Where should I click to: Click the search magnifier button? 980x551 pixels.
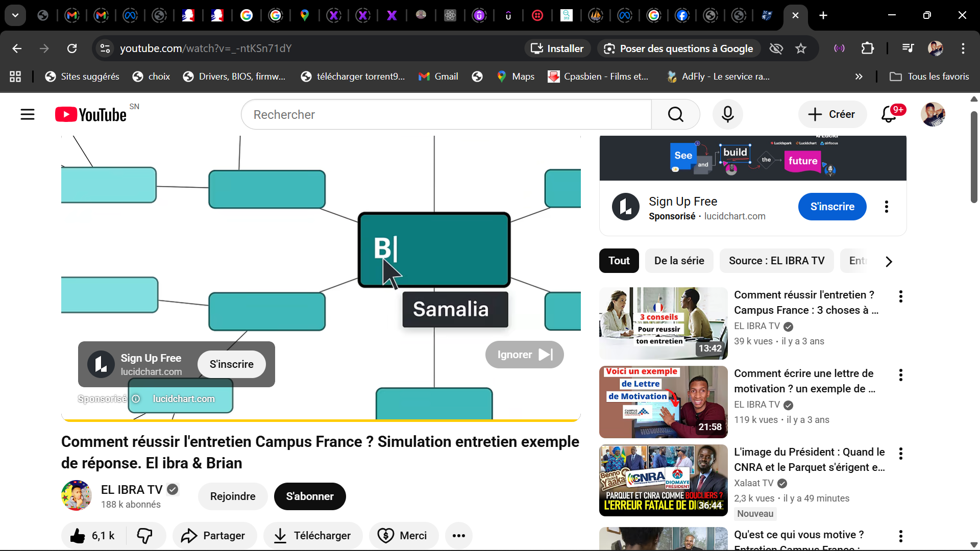pyautogui.click(x=675, y=114)
